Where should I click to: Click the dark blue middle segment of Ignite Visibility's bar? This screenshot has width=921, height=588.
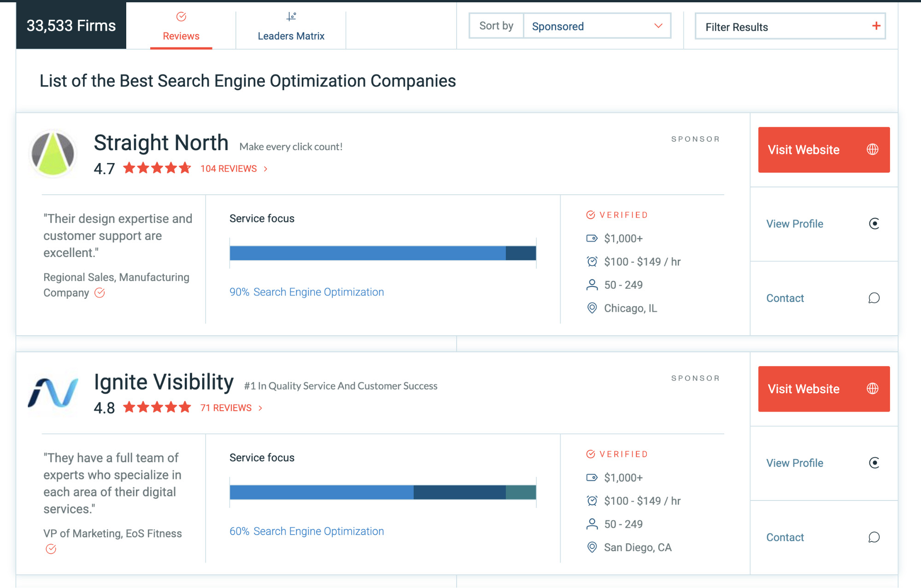coord(460,492)
